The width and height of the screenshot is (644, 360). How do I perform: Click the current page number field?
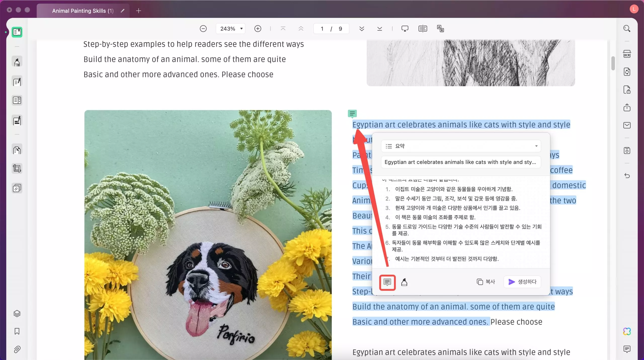322,29
